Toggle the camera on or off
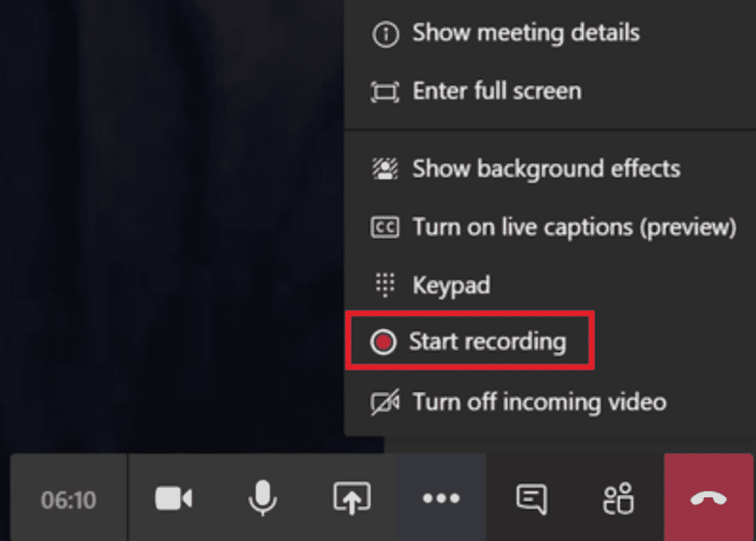756x541 pixels. click(173, 498)
